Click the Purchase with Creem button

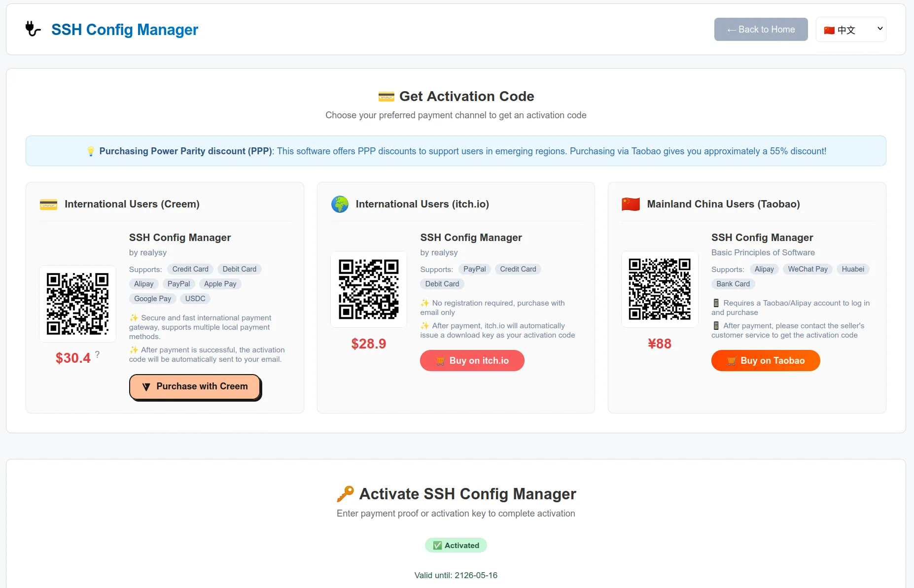[195, 387]
